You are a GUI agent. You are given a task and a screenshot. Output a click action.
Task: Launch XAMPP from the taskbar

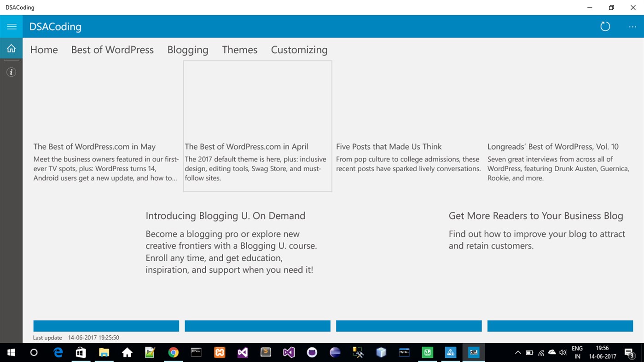point(220,352)
